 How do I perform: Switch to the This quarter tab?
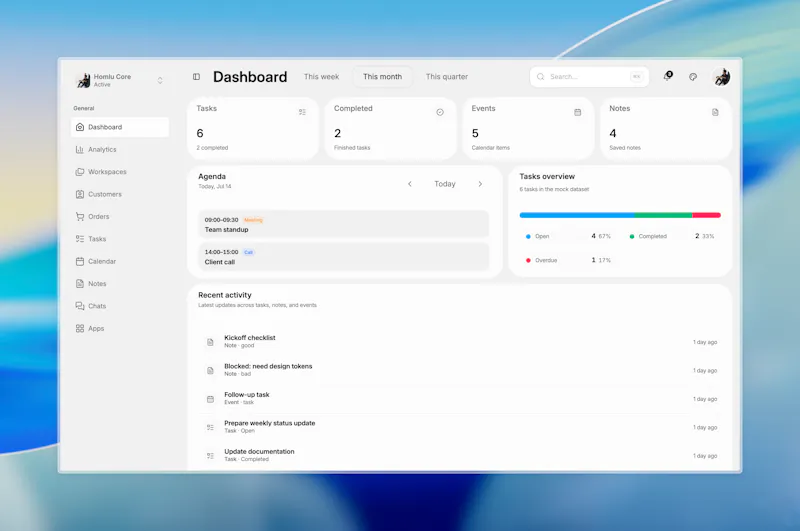point(447,77)
